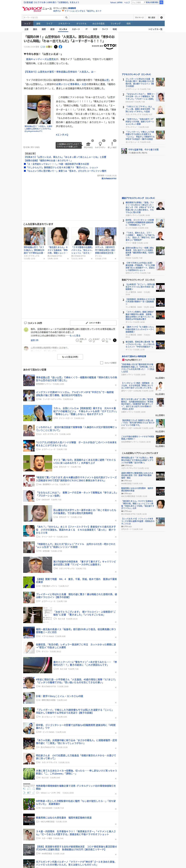The image size is (186, 868).
Task: Toggle the コメント非表示 checkbox
Action: pyautogui.click(x=102, y=363)
